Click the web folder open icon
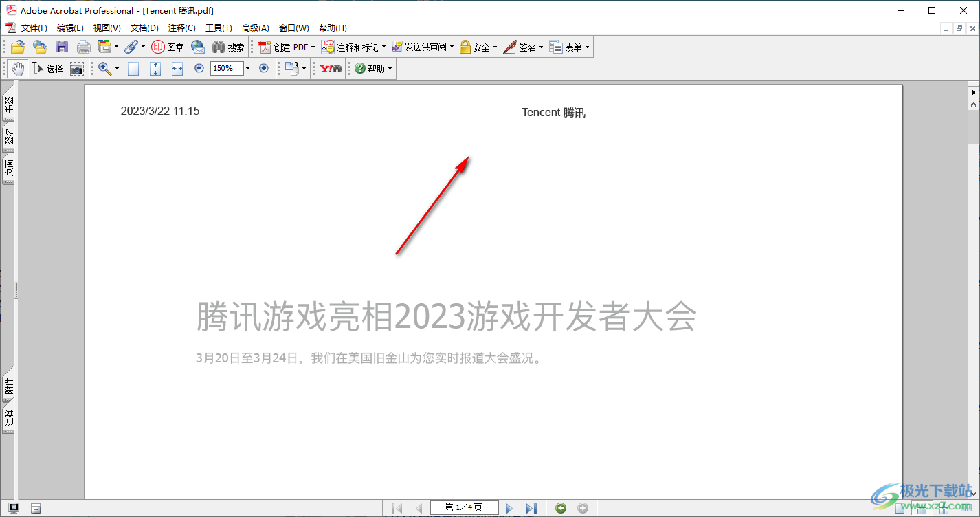 [x=40, y=47]
